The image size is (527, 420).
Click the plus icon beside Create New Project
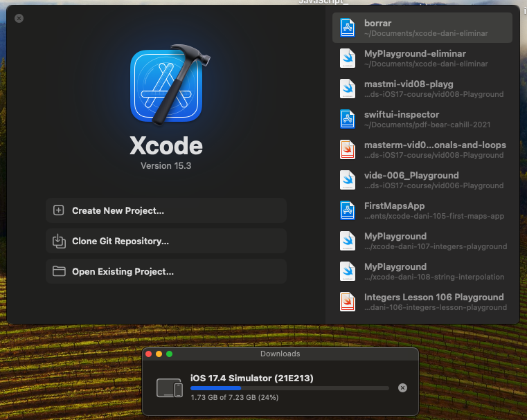point(58,210)
